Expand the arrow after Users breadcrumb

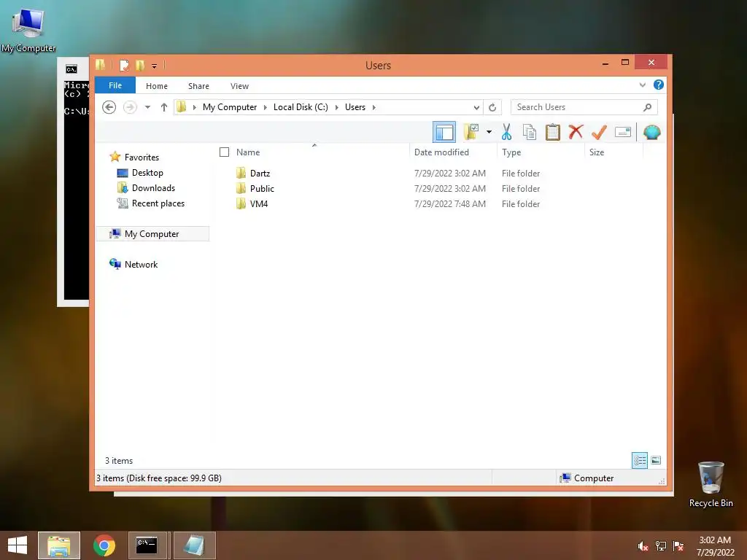click(x=374, y=107)
